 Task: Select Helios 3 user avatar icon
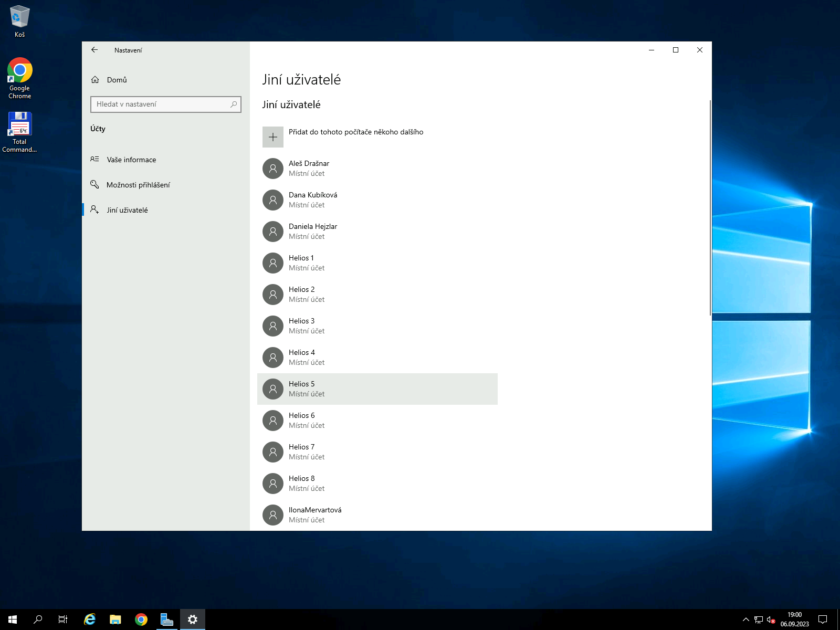click(x=272, y=325)
